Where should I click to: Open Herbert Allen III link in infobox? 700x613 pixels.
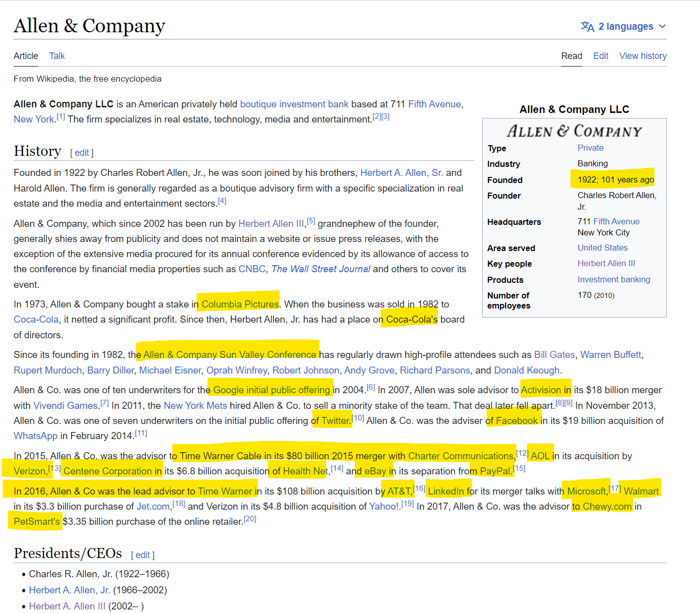click(606, 264)
